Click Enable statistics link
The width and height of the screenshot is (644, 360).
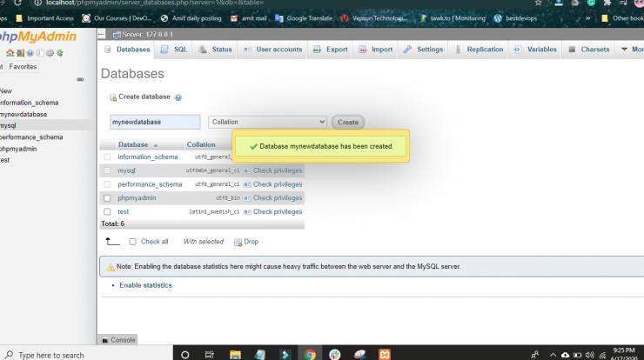click(146, 285)
